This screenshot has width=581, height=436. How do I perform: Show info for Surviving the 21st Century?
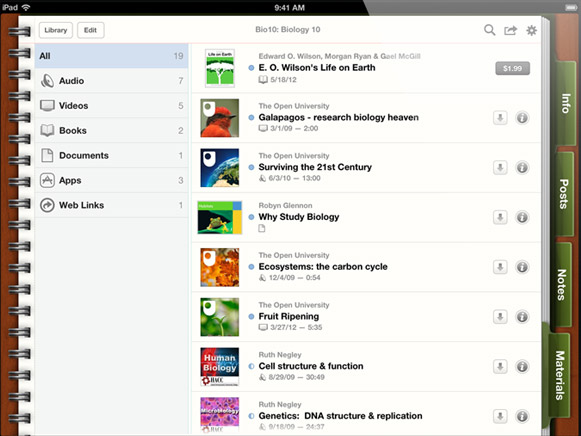pyautogui.click(x=522, y=167)
